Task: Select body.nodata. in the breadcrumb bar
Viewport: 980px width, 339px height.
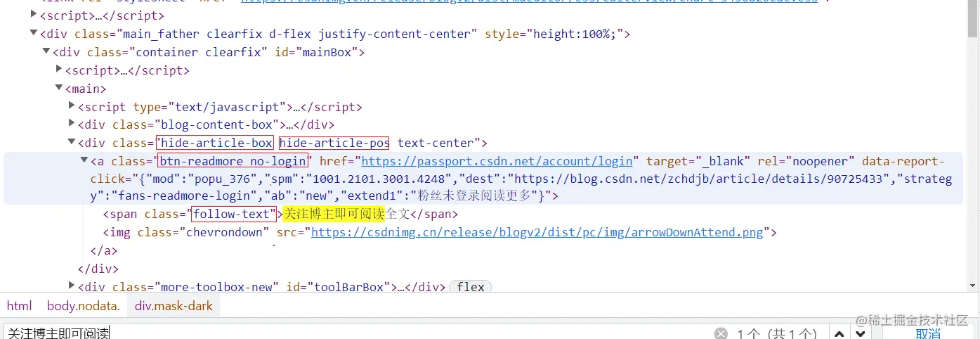Action: 84,306
